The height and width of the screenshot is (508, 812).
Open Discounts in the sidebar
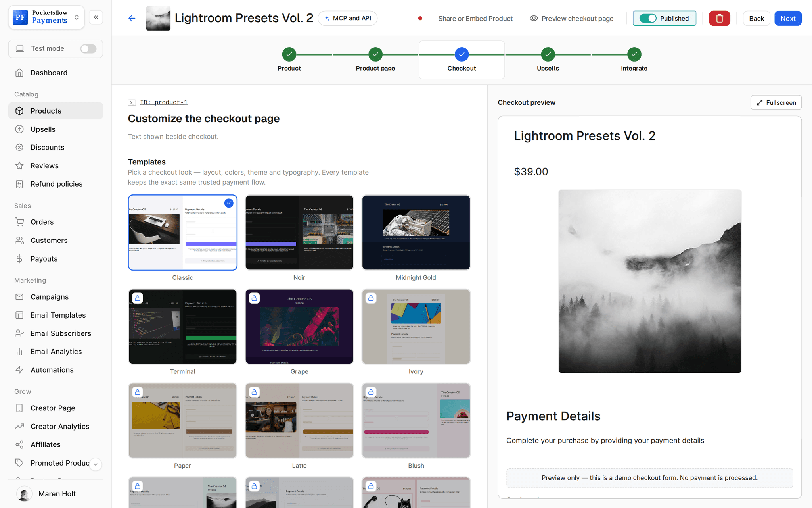pyautogui.click(x=56, y=147)
